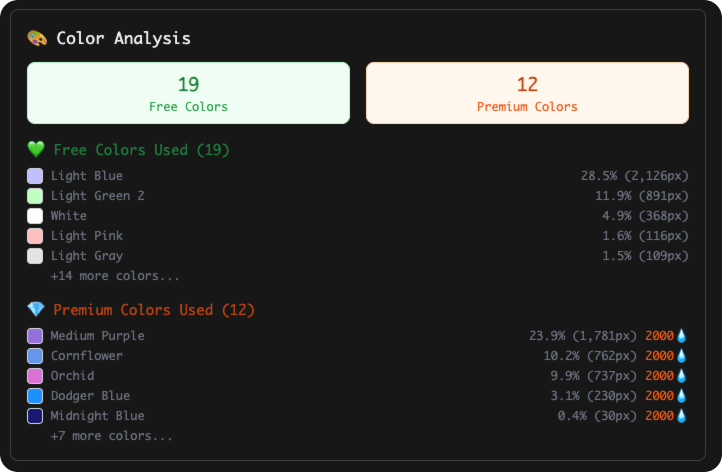Expand the +14 more colors list

point(115,276)
